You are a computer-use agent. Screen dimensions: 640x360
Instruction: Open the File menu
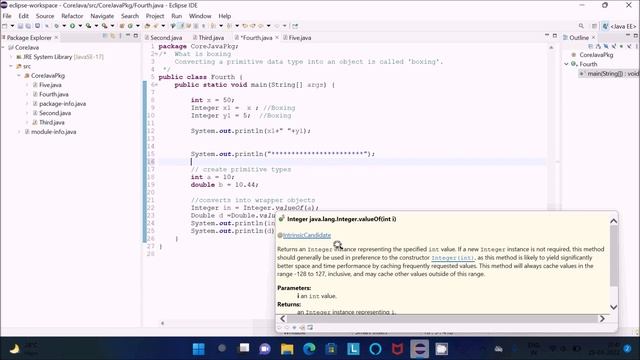7,16
